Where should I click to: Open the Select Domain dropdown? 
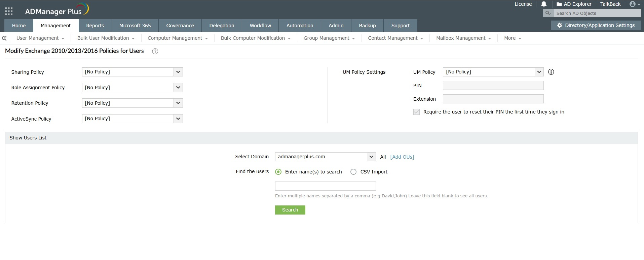click(x=325, y=157)
